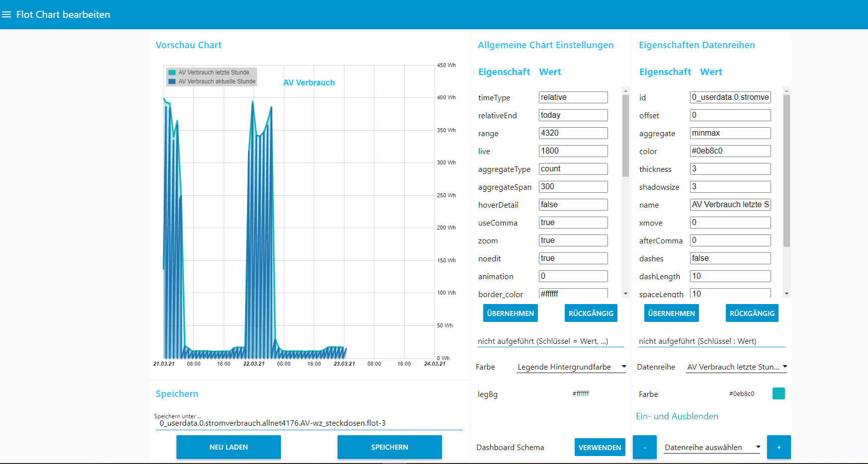
Task: Click chart settings scrollbar down arrow
Action: click(625, 294)
